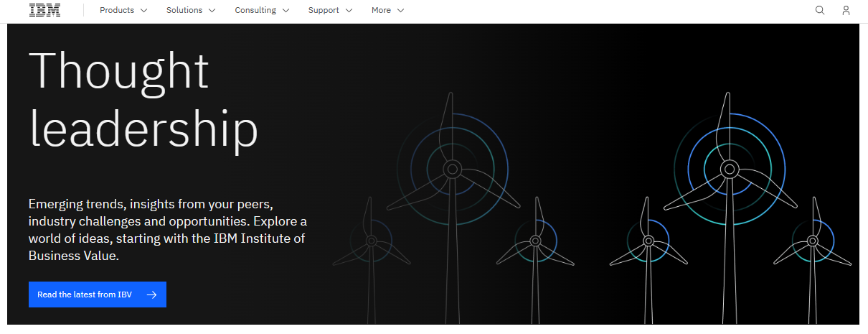Click the Emerging trends description paragraph

[x=168, y=229]
